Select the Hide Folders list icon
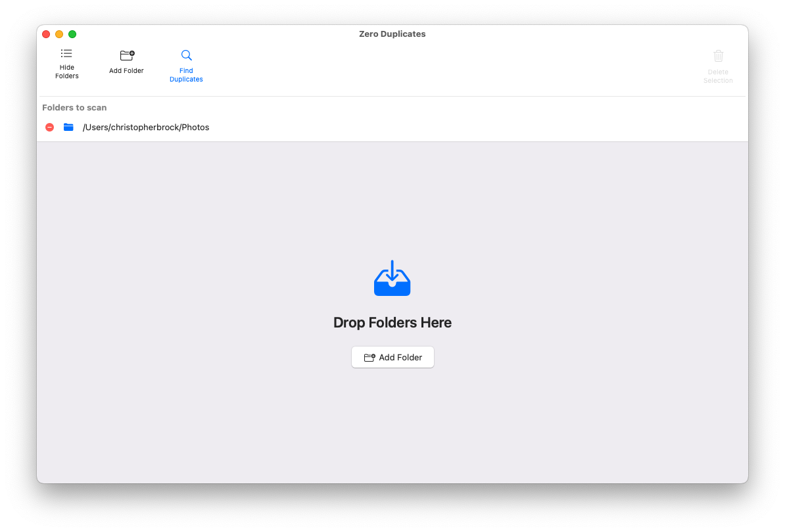The image size is (785, 532). coord(66,53)
